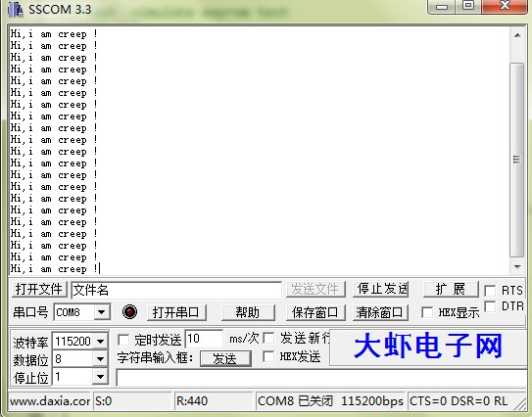Click the string input text box
Screen dimensions: 532x417
pos(321,377)
